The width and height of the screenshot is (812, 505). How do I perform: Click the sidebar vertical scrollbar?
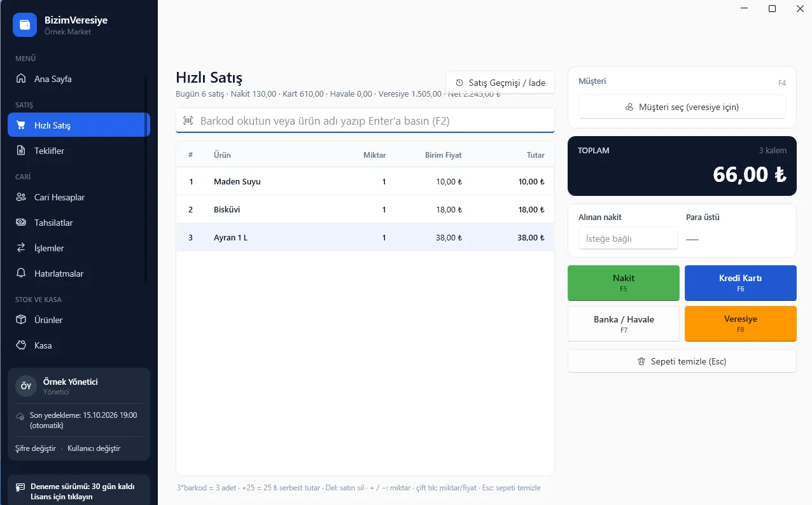[x=146, y=178]
